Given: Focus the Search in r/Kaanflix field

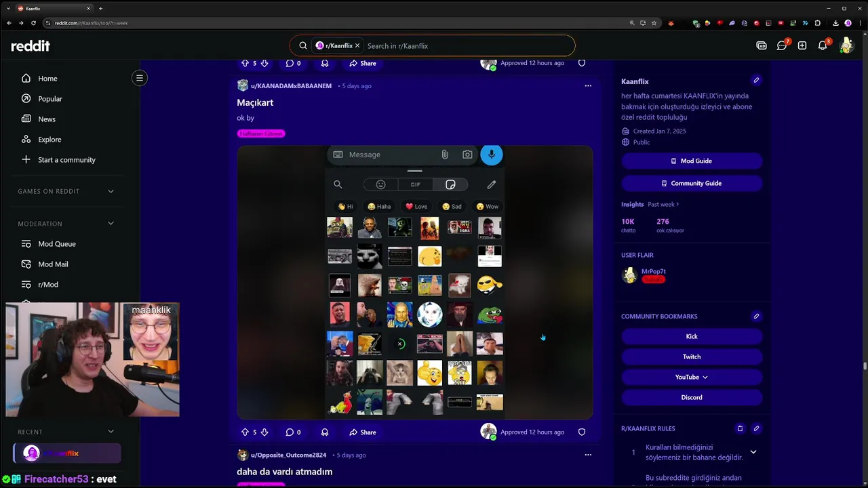Looking at the screenshot, I should click(x=468, y=46).
